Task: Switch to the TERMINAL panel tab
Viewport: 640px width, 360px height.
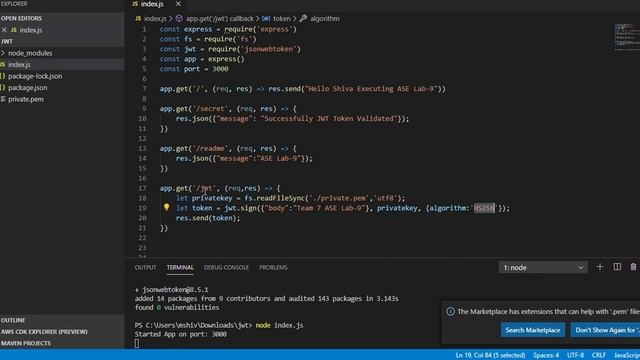Action: [180, 267]
